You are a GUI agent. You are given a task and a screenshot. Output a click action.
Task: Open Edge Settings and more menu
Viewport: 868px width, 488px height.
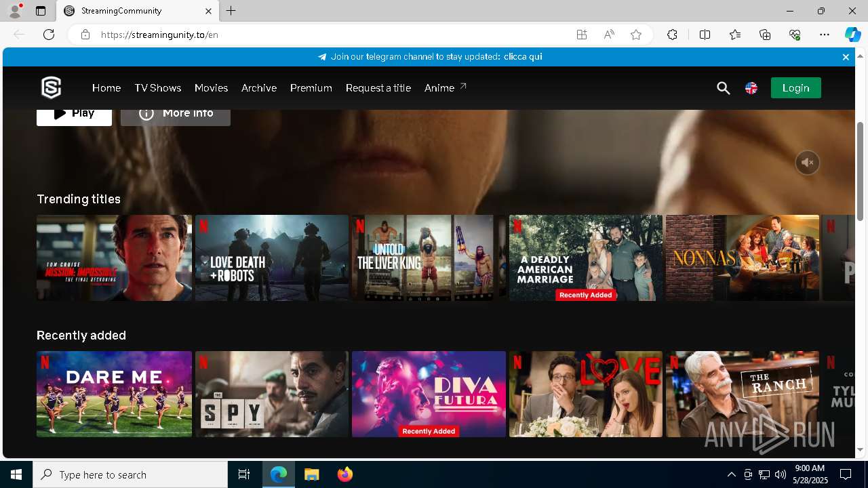coord(825,35)
